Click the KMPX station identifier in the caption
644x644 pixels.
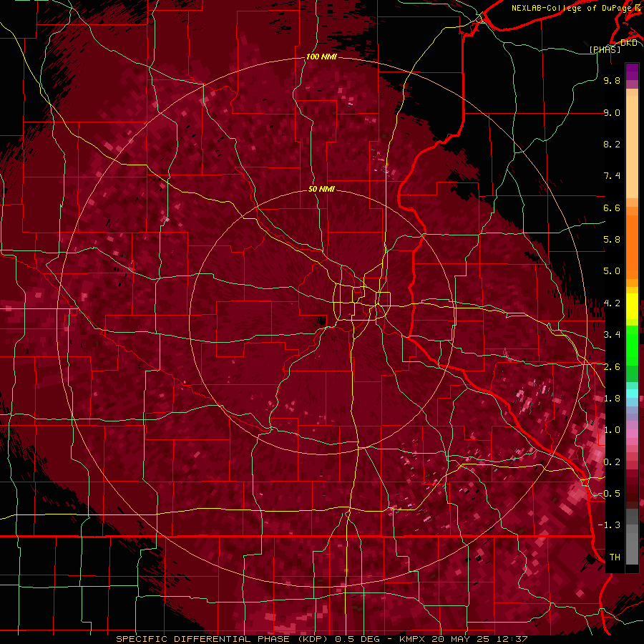(413, 639)
